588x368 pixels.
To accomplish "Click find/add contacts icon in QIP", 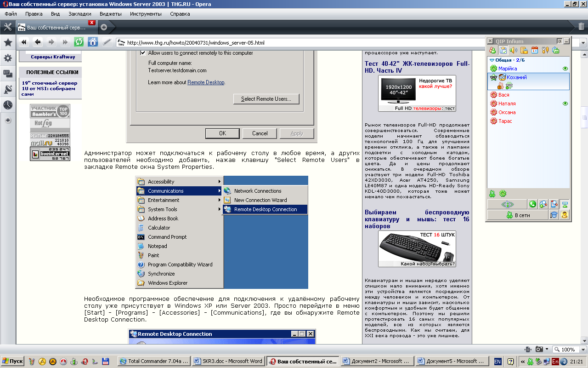I will [x=543, y=204].
